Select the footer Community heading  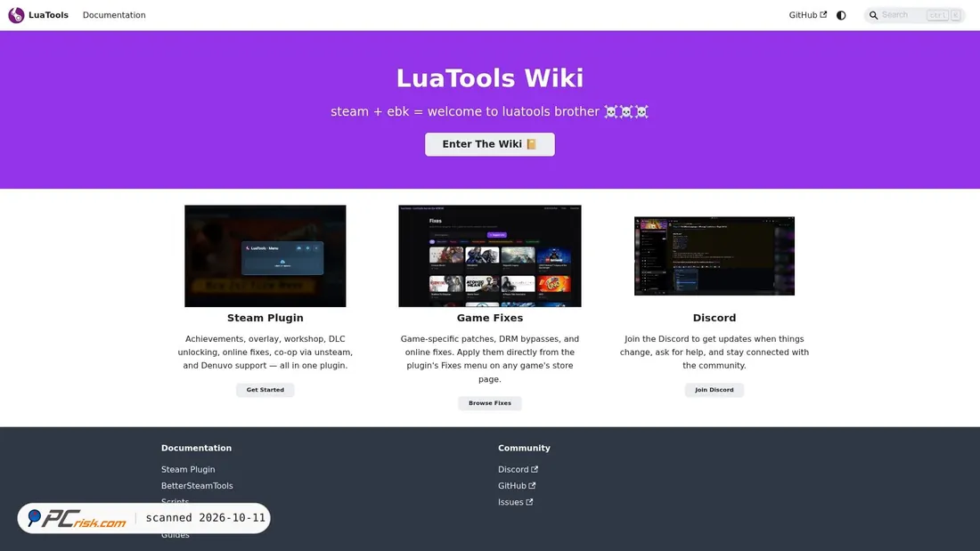coord(524,448)
